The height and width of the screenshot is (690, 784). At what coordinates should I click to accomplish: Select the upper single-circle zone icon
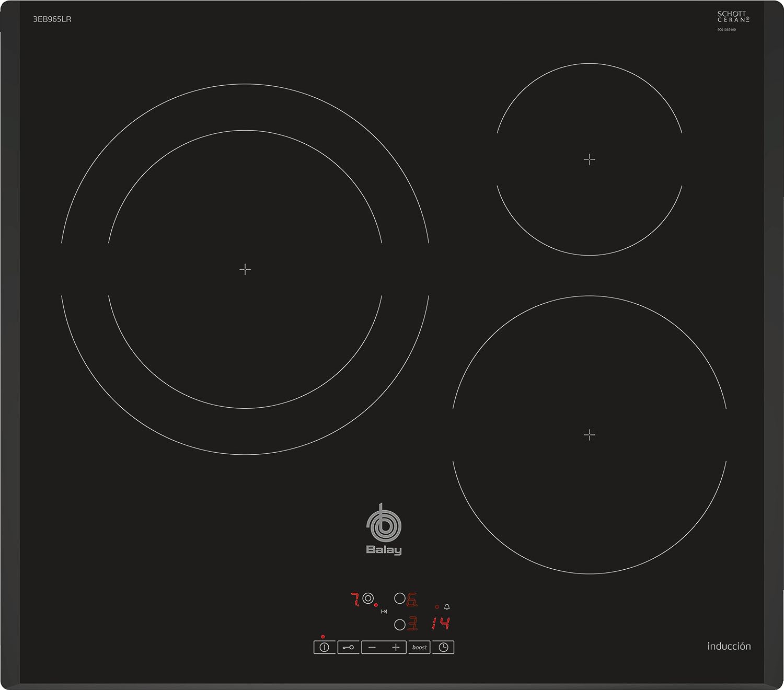[x=399, y=599]
